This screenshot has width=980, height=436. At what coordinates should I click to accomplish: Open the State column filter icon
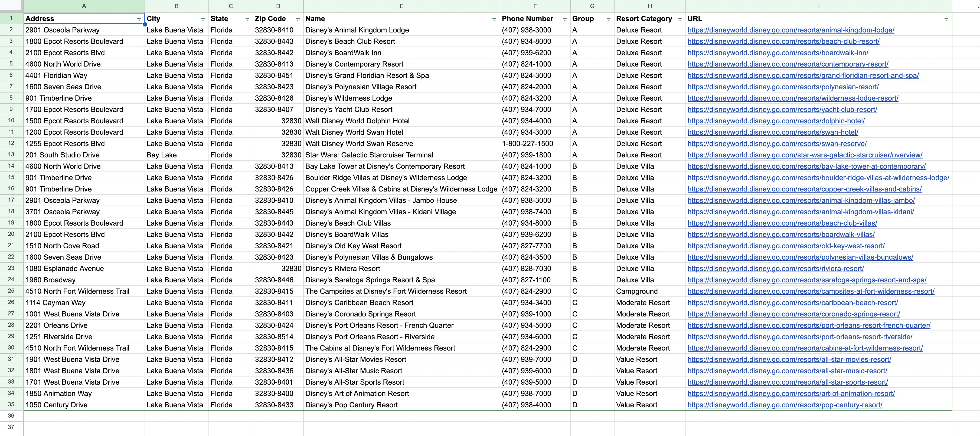click(x=247, y=19)
